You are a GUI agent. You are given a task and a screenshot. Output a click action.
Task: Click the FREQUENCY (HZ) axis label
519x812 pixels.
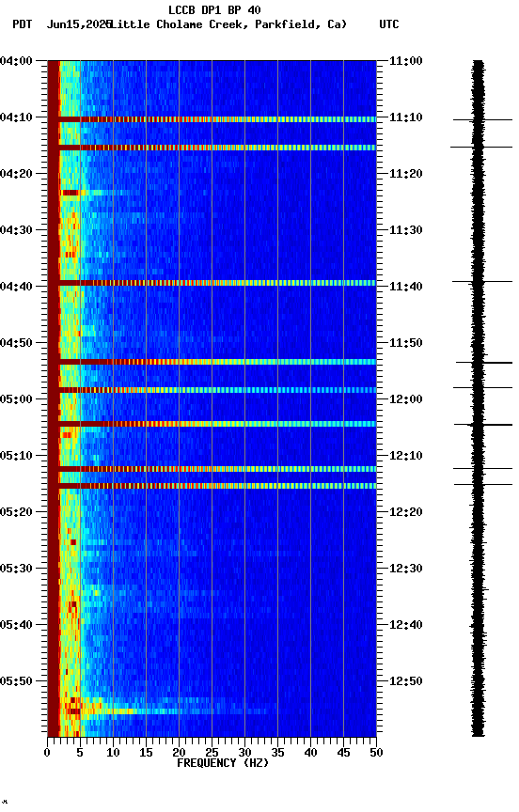[223, 763]
